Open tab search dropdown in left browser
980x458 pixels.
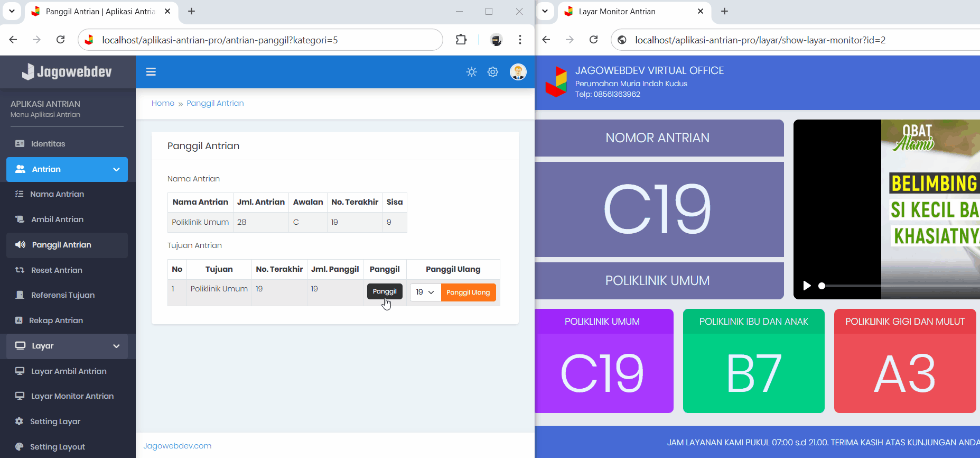pyautogui.click(x=12, y=11)
